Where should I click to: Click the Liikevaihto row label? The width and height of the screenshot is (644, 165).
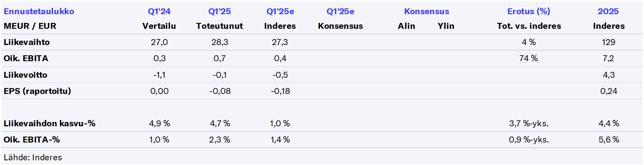pos(26,42)
